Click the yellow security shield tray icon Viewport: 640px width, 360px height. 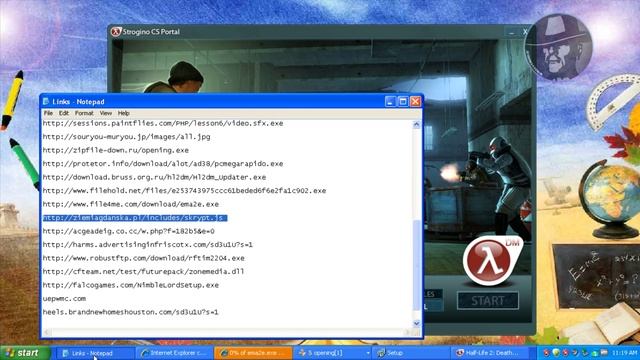tap(556, 352)
